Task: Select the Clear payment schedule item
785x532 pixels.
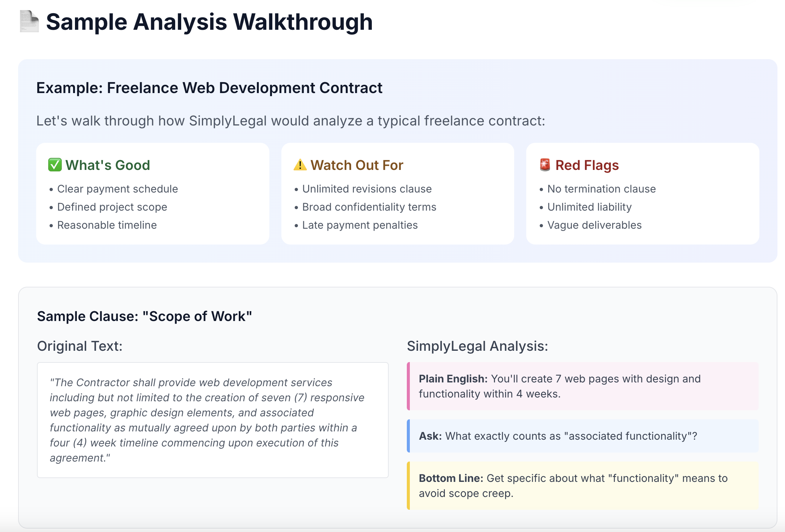Action: tap(118, 189)
